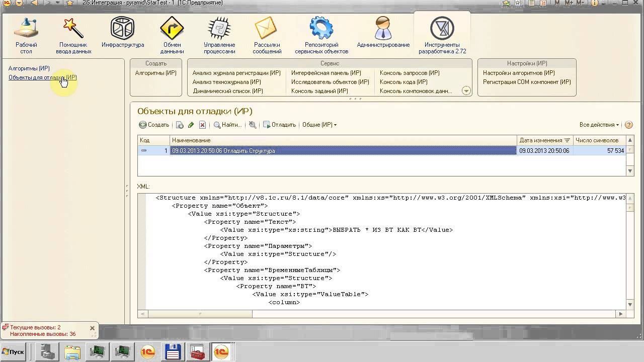644x362 pixels.
Task: Open Консоль запросов (ИР)
Action: (410, 73)
